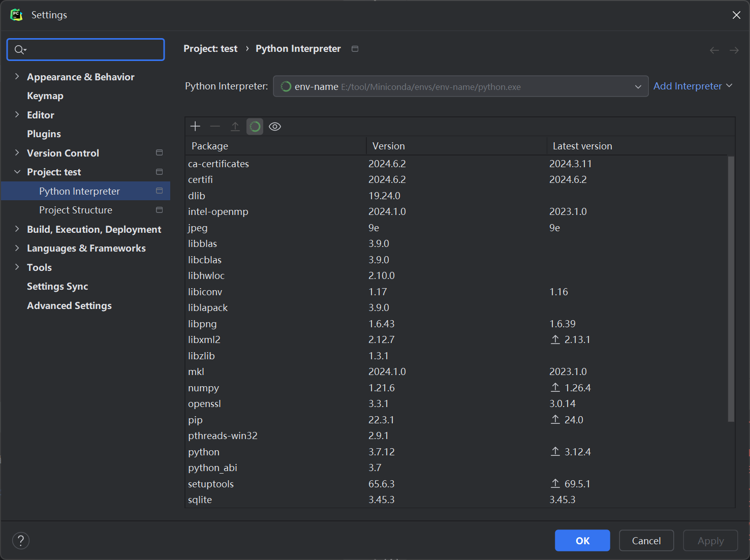The height and width of the screenshot is (560, 750).
Task: Click project icon on Python Interpreter row
Action: tap(159, 191)
